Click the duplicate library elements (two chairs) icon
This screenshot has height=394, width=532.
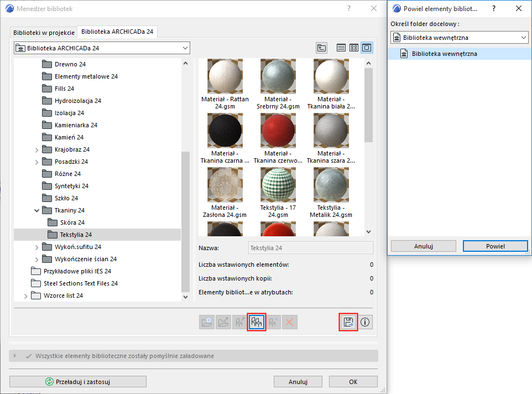tap(257, 322)
